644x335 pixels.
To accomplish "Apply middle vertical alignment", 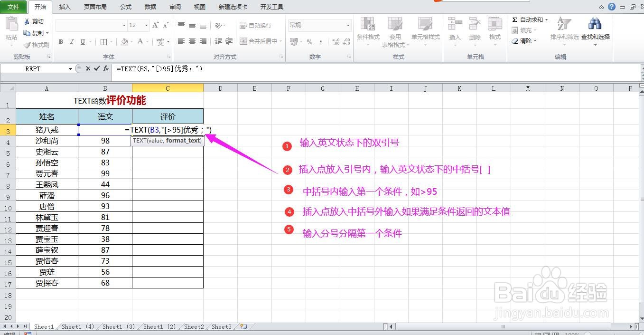I will click(192, 25).
